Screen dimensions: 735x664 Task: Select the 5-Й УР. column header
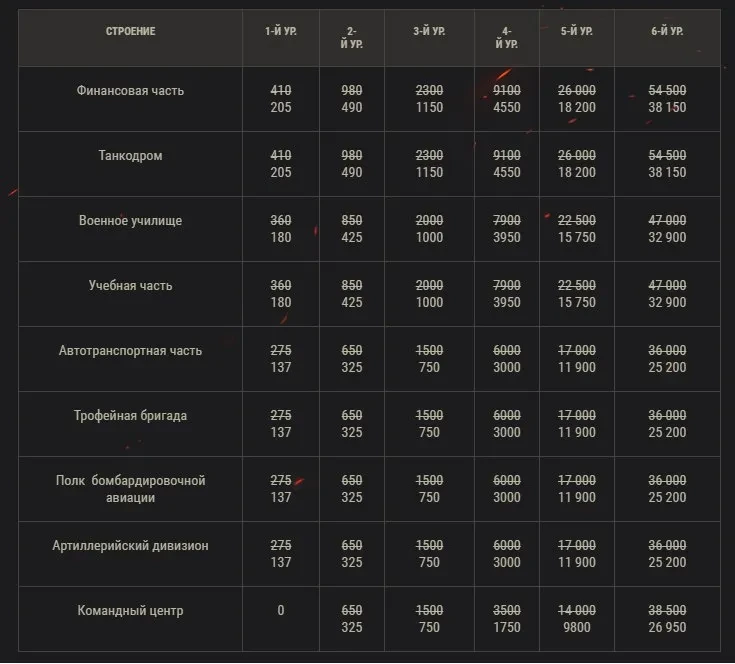click(x=577, y=32)
